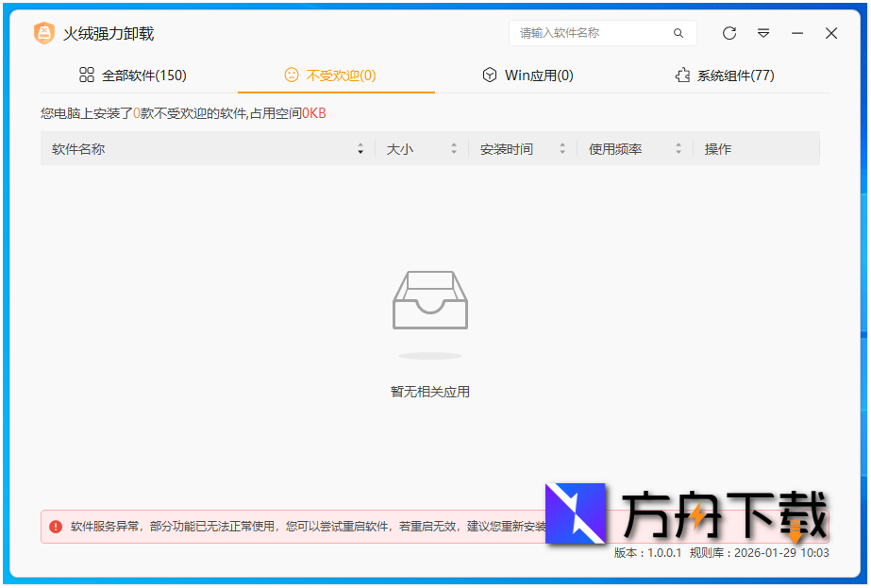Sort the list by 软件名称 column arrows
Image resolution: width=871 pixels, height=588 pixels.
(360, 148)
